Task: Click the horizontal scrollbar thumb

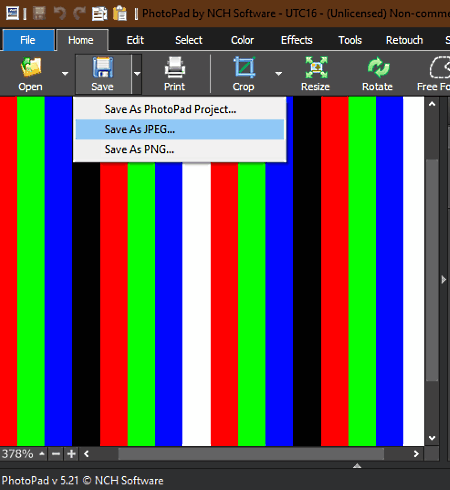Action: pos(251,454)
